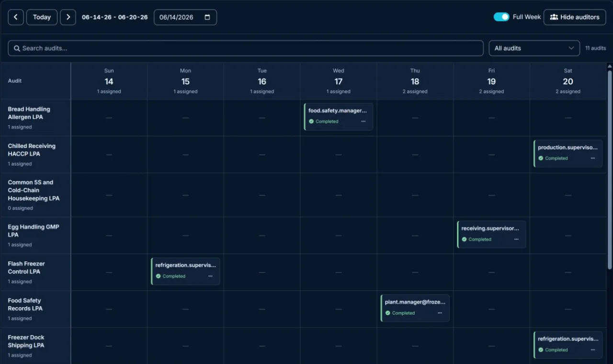Open the receiving.supervisor audit card on Friday
This screenshot has height=364, width=613.
(x=491, y=235)
